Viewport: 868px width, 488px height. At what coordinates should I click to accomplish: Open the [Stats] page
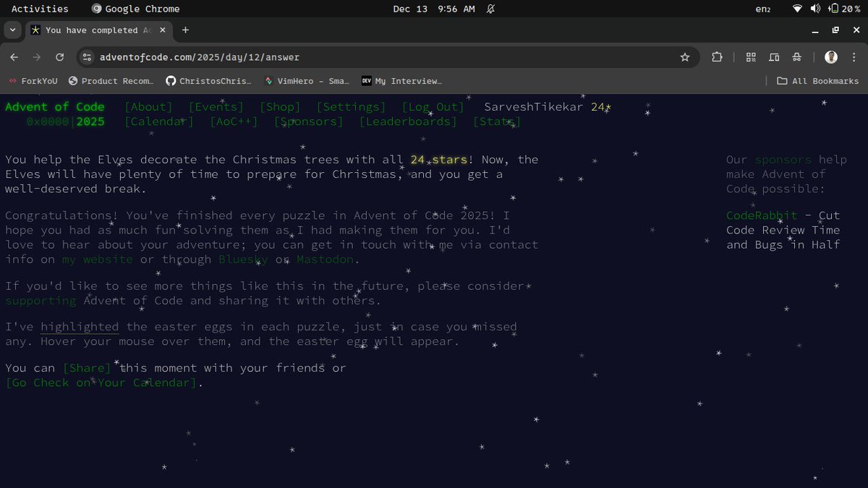click(x=497, y=121)
